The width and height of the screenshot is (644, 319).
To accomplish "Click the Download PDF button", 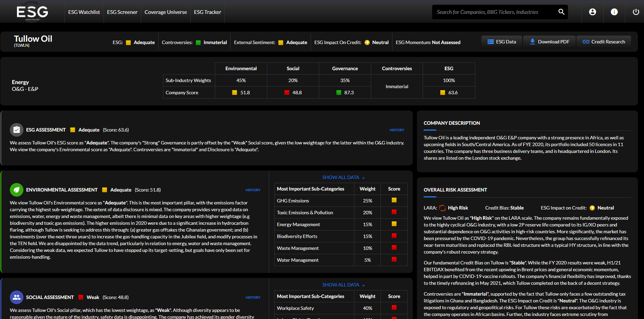I will tap(549, 41).
